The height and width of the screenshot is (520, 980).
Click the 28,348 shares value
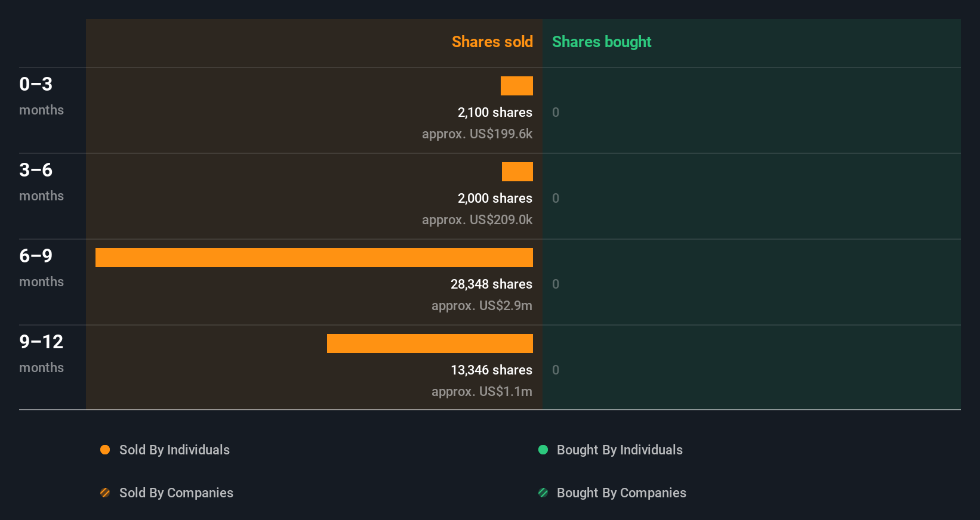click(x=491, y=284)
